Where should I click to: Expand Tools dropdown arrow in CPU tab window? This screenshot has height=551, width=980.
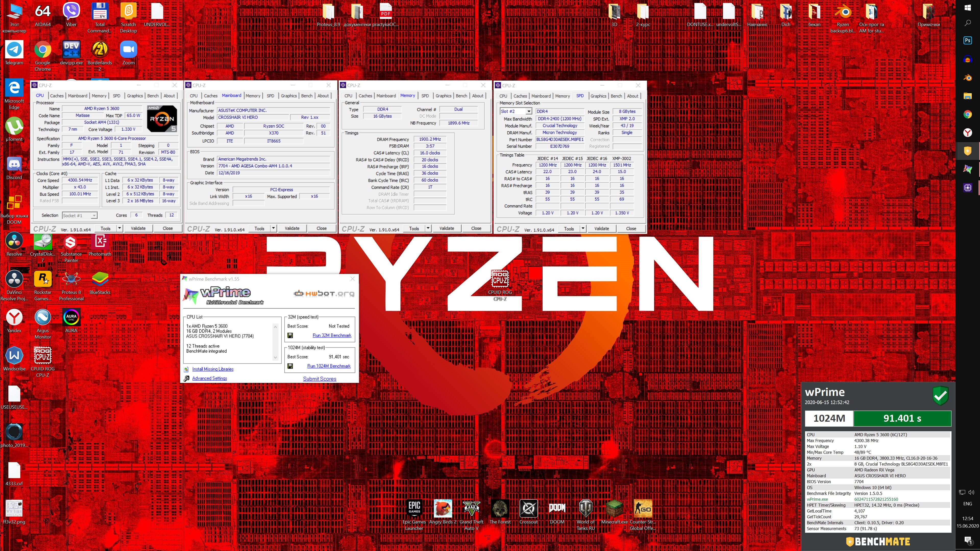(x=119, y=228)
